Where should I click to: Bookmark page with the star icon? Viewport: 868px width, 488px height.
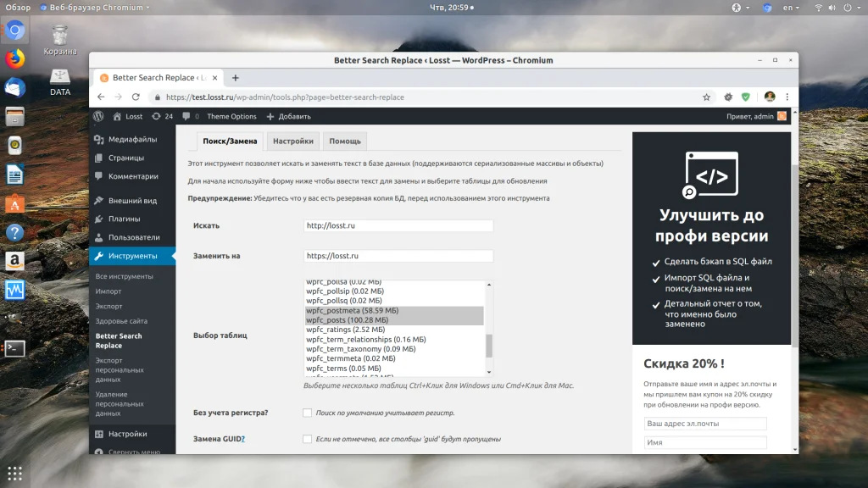[x=706, y=97]
